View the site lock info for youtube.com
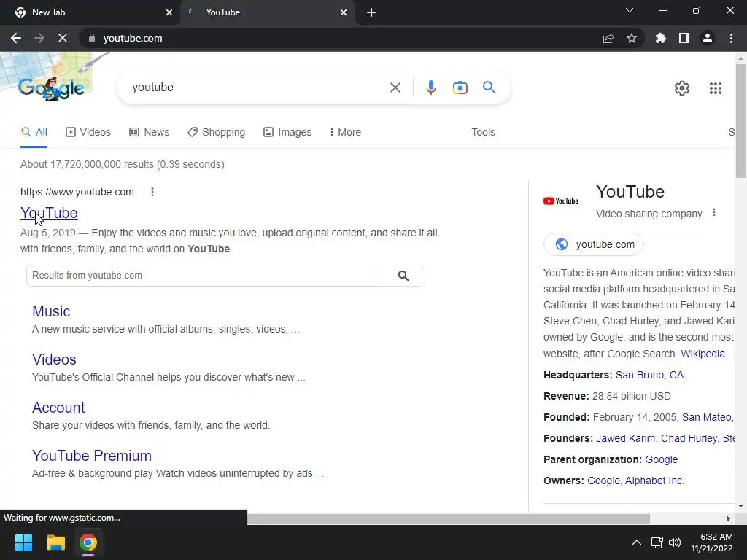Screen dimensions: 747x560 pos(92,38)
